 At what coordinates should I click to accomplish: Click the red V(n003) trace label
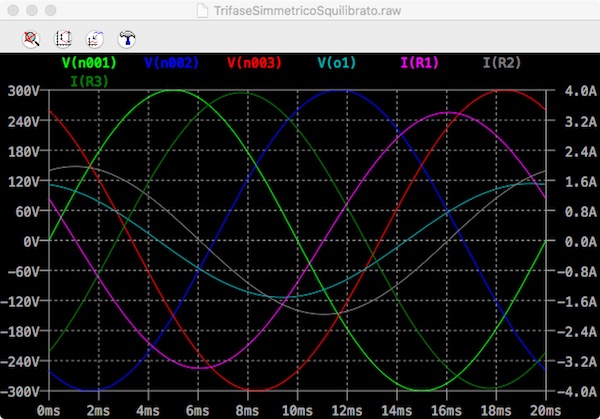(x=255, y=63)
